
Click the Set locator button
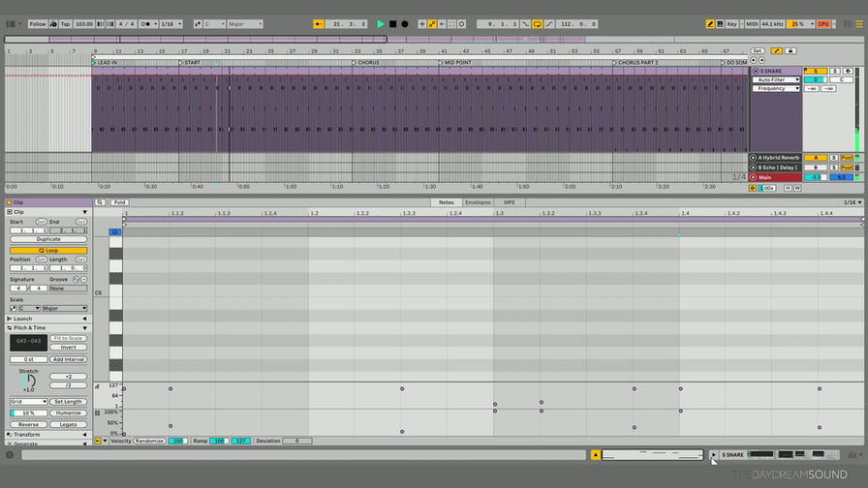[x=757, y=51]
